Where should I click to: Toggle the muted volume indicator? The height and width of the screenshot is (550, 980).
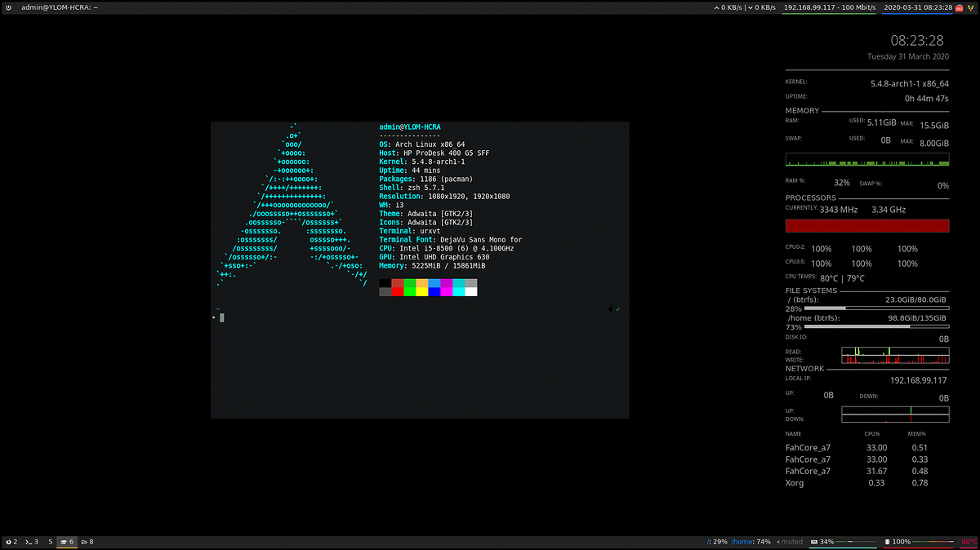pyautogui.click(x=790, y=542)
